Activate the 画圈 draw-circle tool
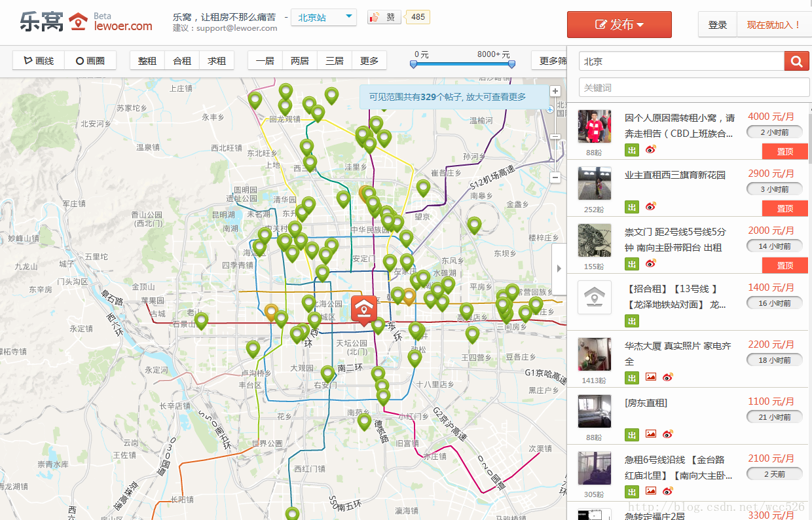 (90, 60)
